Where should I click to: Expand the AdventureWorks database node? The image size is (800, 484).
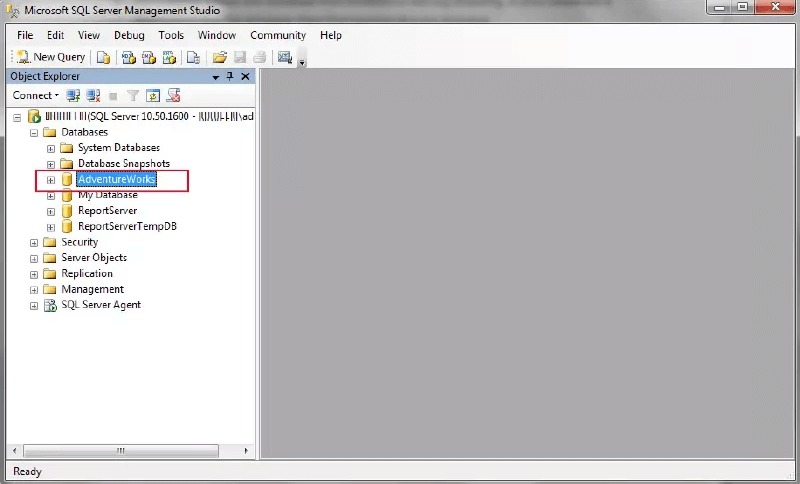tap(51, 180)
